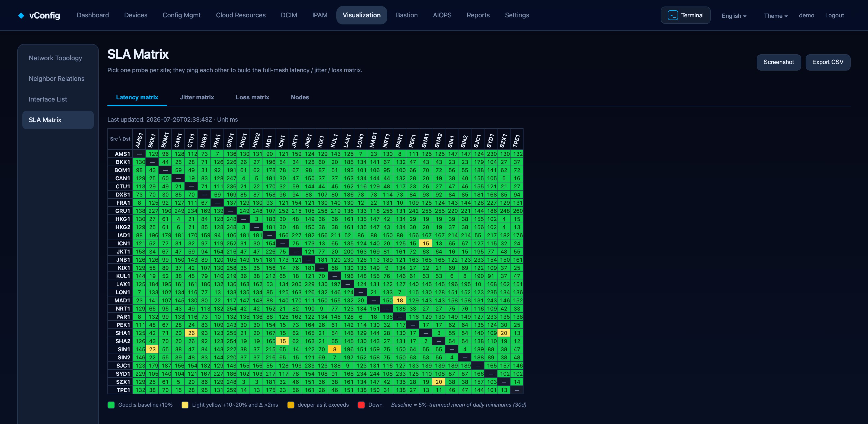Expand the English language dropdown
The width and height of the screenshot is (868, 424).
click(x=733, y=15)
